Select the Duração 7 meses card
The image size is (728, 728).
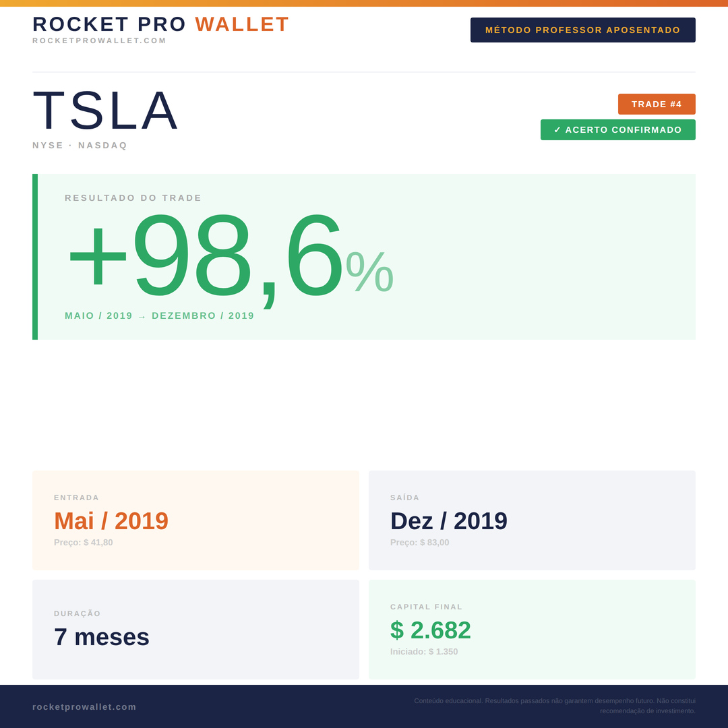195,629
